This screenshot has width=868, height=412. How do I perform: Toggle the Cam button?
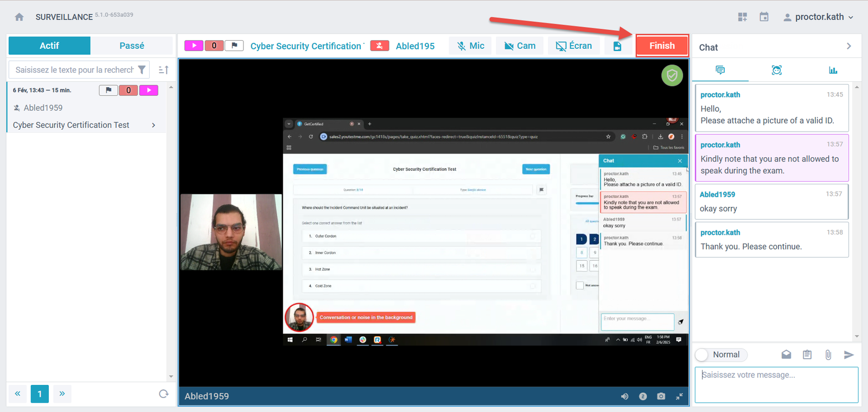tap(520, 46)
